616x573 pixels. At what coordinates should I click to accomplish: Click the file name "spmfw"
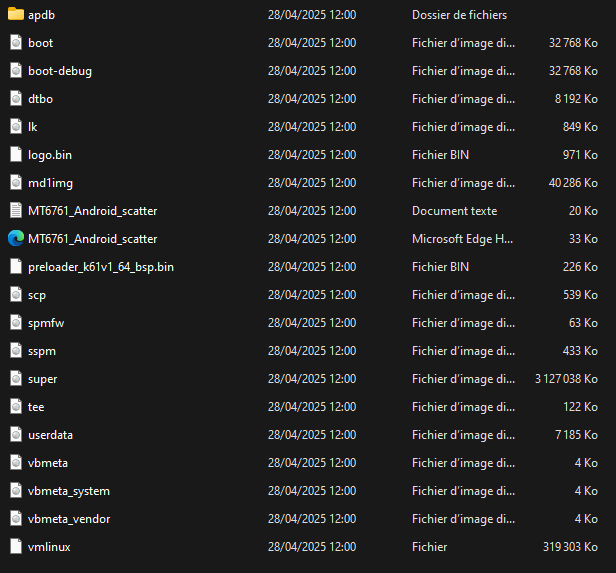coord(46,323)
